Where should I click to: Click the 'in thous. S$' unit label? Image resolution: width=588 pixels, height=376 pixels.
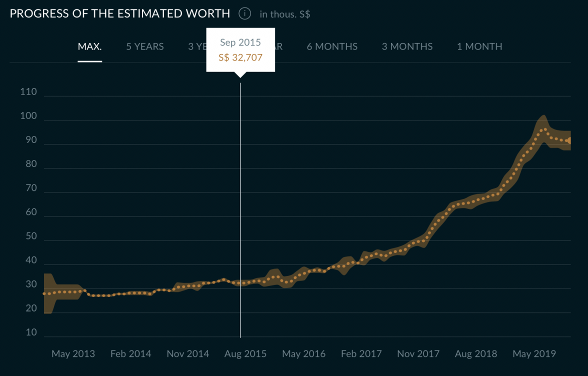(x=285, y=14)
